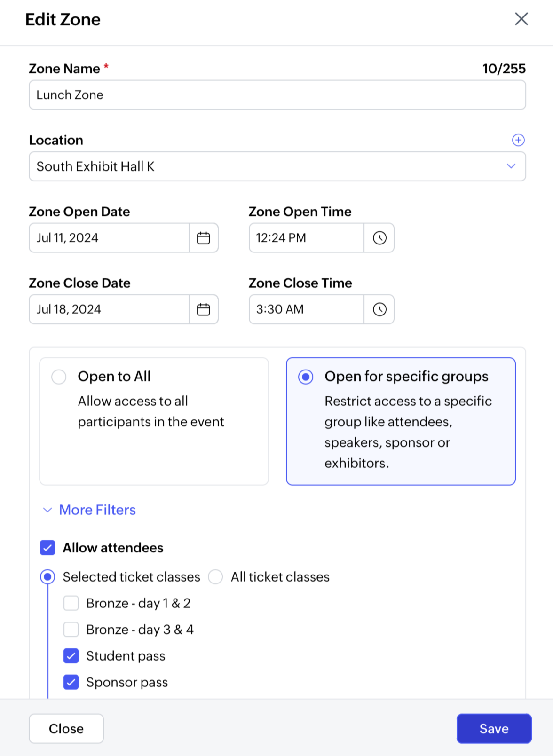The height and width of the screenshot is (756, 553).
Task: Click into the Zone Name text field
Action: (x=277, y=95)
